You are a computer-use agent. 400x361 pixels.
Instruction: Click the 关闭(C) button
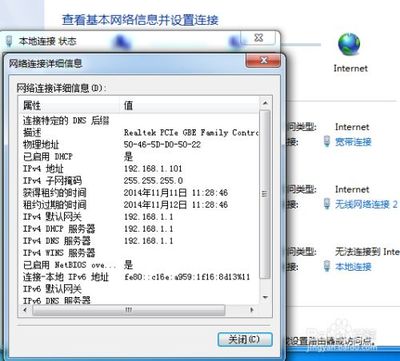(x=245, y=339)
